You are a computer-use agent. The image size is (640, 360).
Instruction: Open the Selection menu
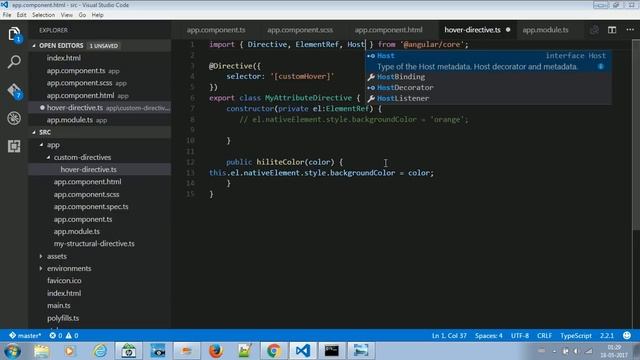point(43,15)
